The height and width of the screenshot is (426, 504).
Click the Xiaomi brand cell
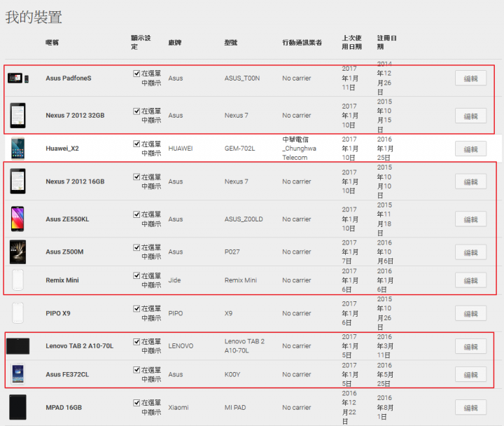178,408
